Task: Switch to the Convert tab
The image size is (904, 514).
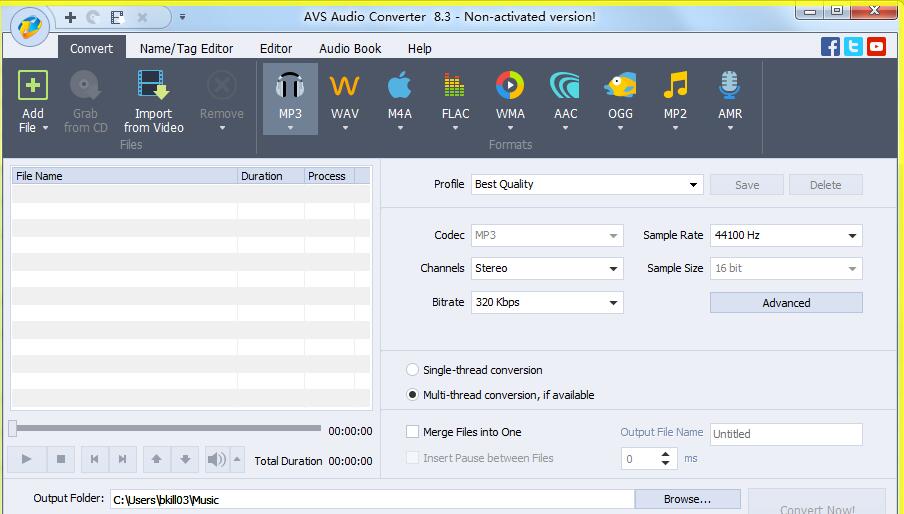Action: 91,48
